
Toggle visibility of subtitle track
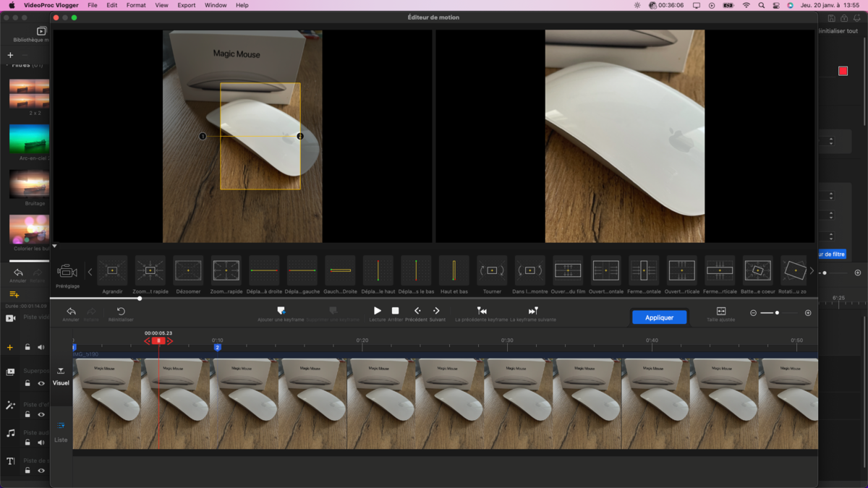click(41, 471)
